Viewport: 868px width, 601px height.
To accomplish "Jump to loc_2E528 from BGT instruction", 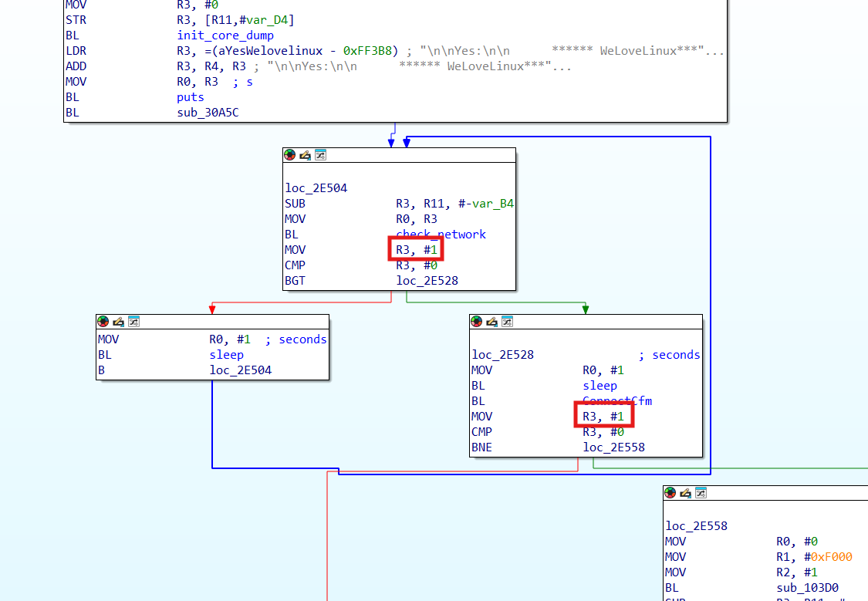I will (x=427, y=281).
